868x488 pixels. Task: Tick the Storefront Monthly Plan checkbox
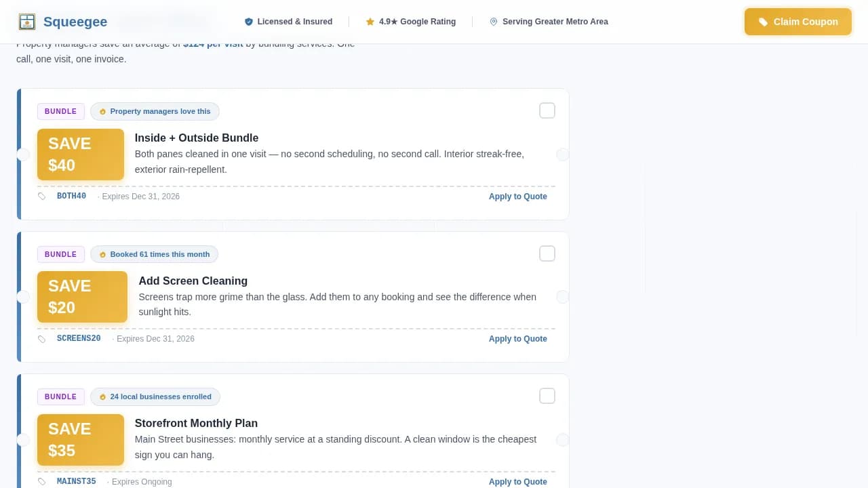click(x=547, y=396)
